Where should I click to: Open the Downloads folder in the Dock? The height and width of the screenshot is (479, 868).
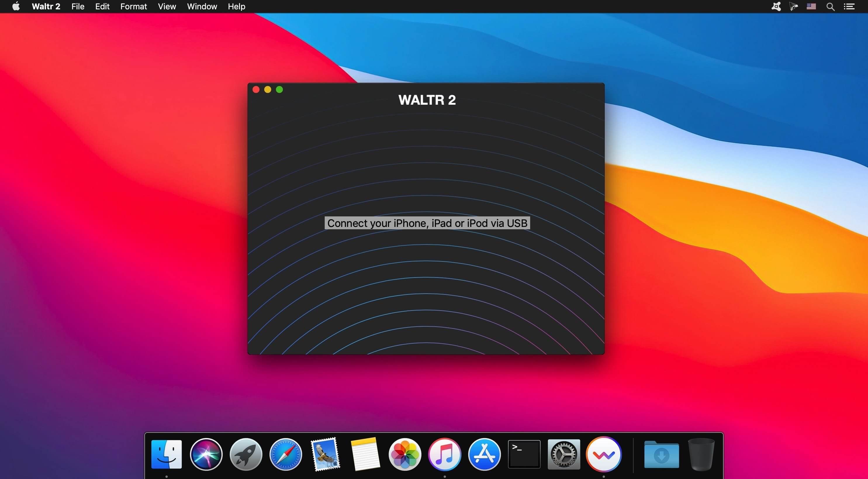pyautogui.click(x=661, y=454)
